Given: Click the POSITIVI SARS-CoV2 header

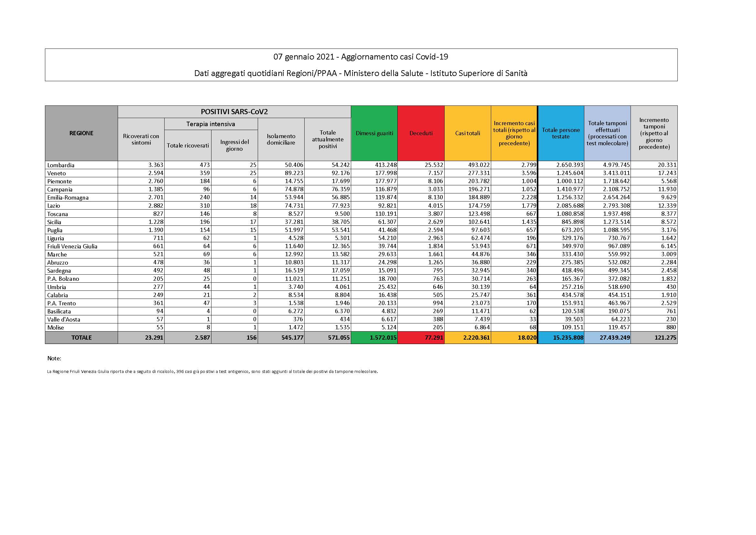Looking at the screenshot, I should click(234, 112).
